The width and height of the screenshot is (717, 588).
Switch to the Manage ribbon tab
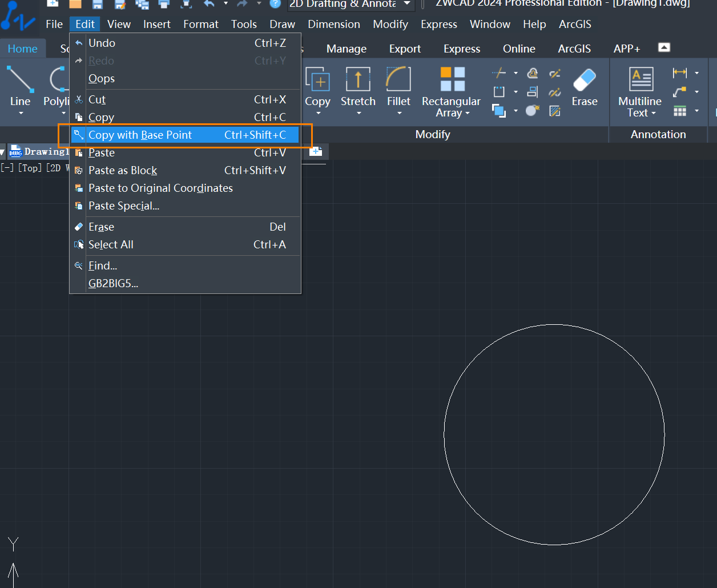pyautogui.click(x=347, y=49)
